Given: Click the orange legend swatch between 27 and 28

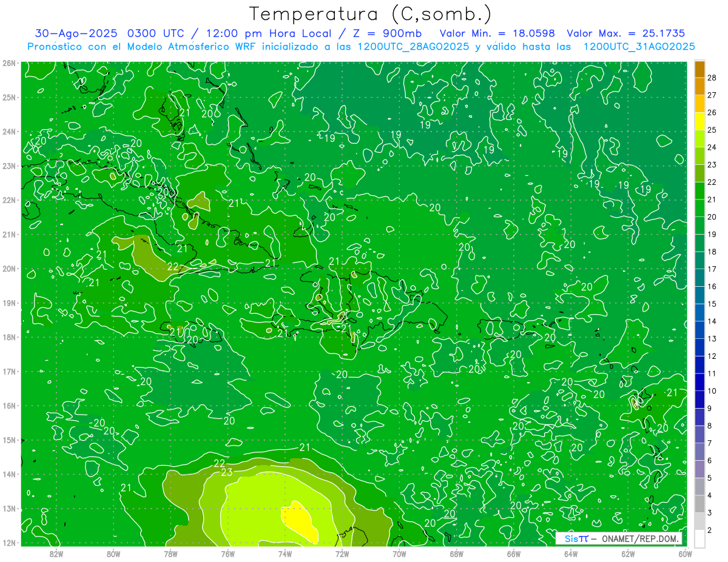Looking at the screenshot, I should point(699,85).
